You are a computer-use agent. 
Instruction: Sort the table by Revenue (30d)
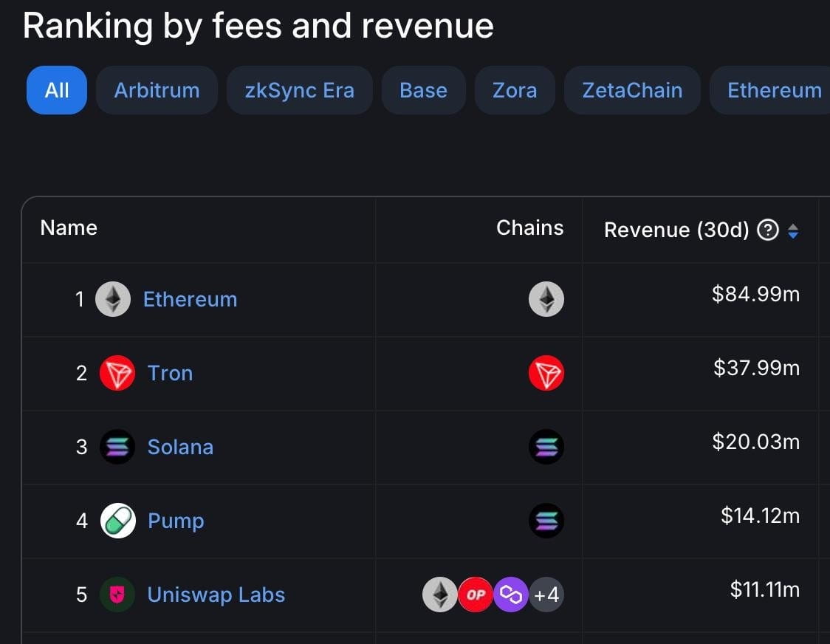795,230
